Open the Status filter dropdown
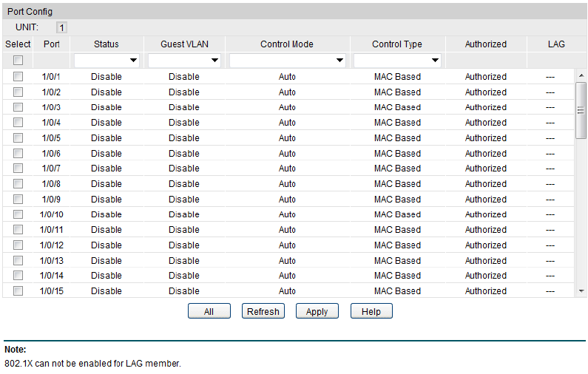588x374 pixels. click(x=107, y=60)
